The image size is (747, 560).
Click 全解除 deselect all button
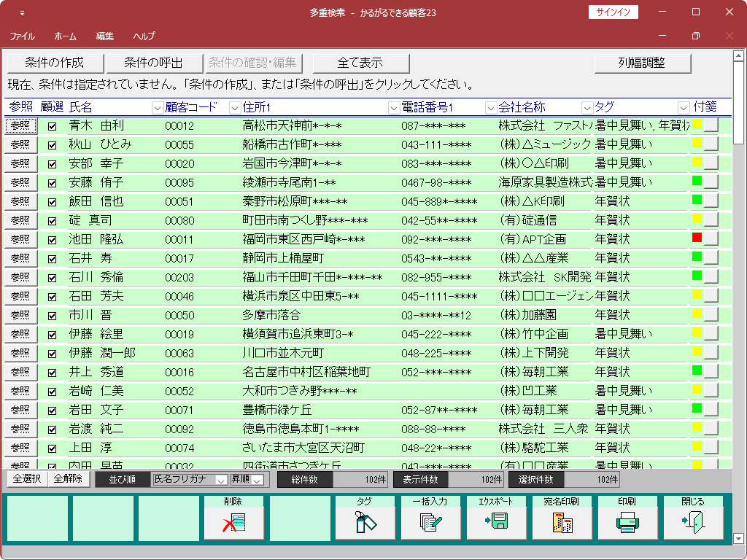click(68, 479)
